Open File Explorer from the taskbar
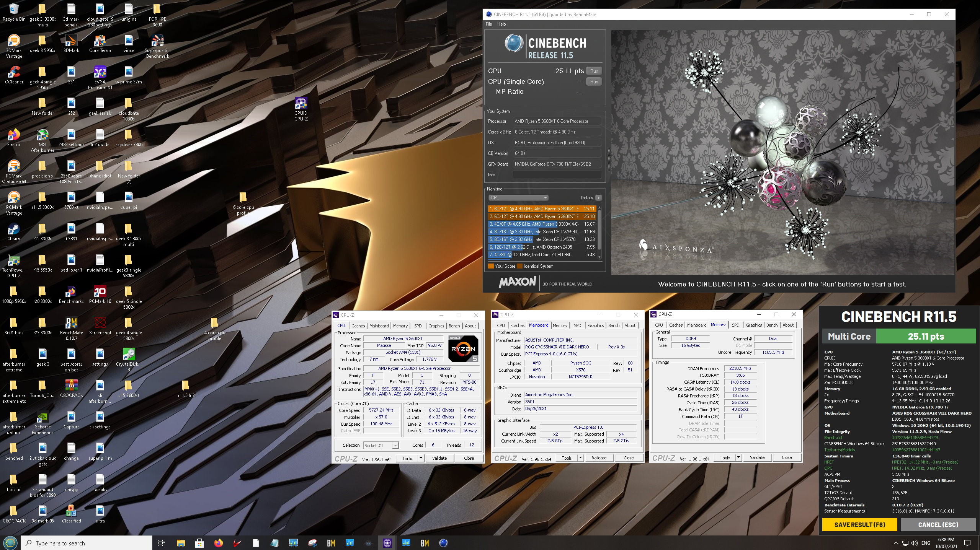Viewport: 980px width, 550px height. (x=181, y=543)
